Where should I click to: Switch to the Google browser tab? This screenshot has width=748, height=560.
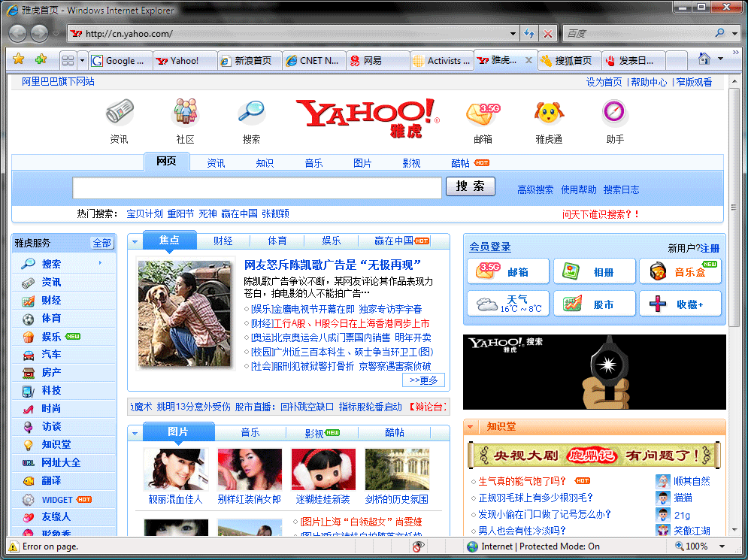click(121, 61)
